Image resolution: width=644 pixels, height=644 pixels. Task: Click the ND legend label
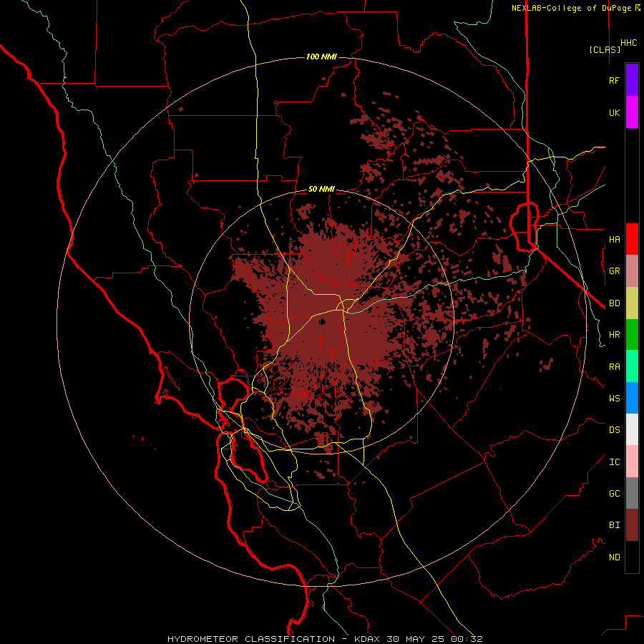[x=614, y=557]
